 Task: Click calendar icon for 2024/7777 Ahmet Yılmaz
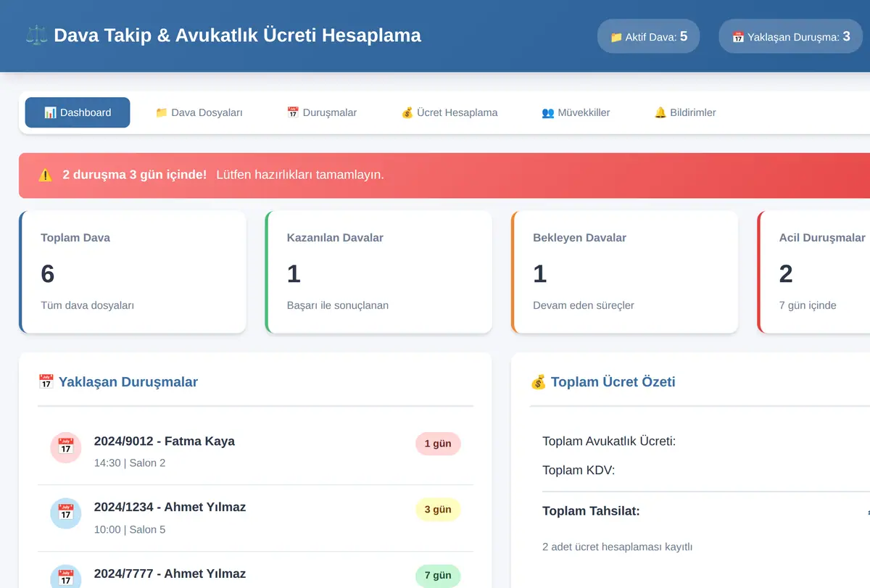(66, 578)
